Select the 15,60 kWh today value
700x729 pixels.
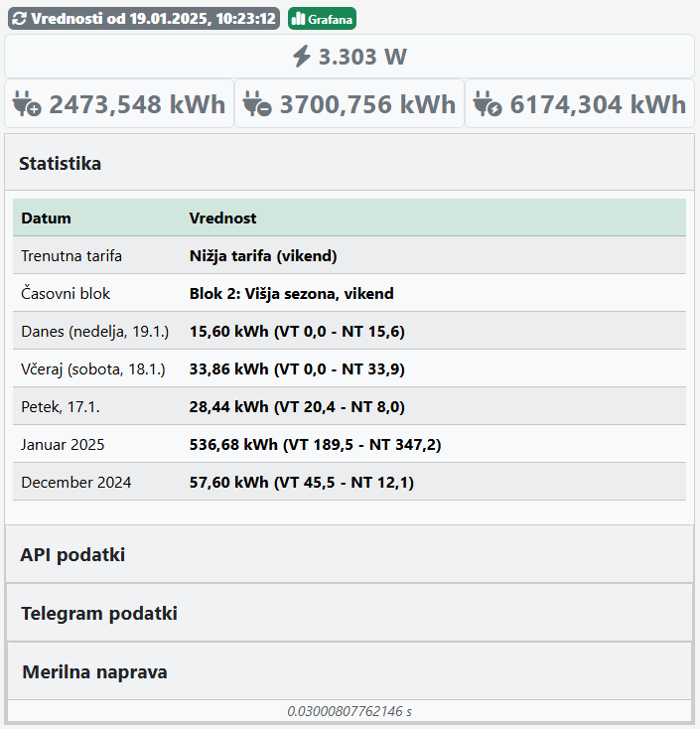(x=297, y=331)
